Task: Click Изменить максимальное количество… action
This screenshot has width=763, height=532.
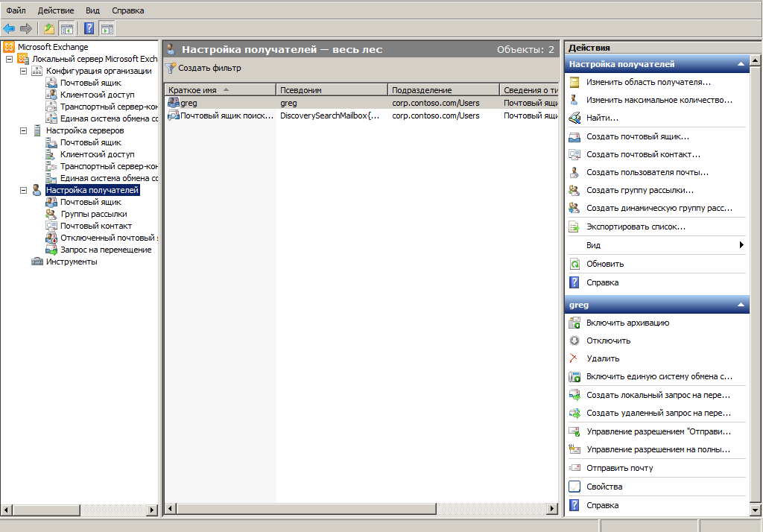Action: (659, 100)
